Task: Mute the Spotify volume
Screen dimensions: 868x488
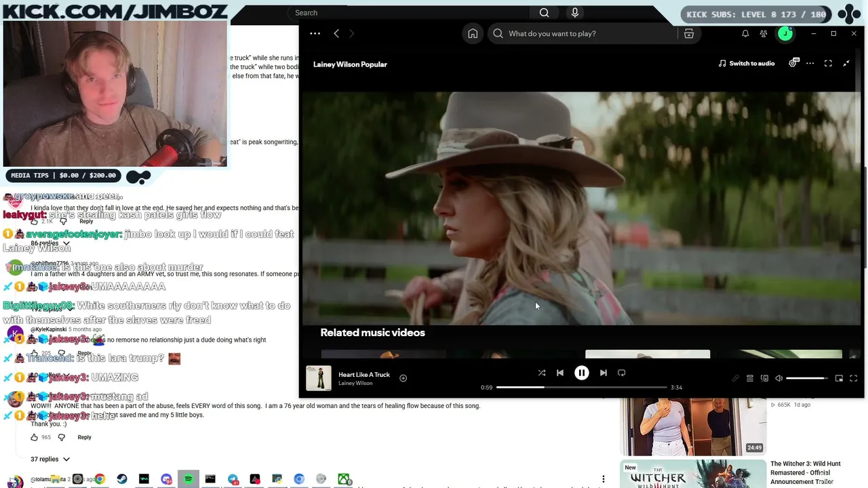Action: [x=778, y=378]
